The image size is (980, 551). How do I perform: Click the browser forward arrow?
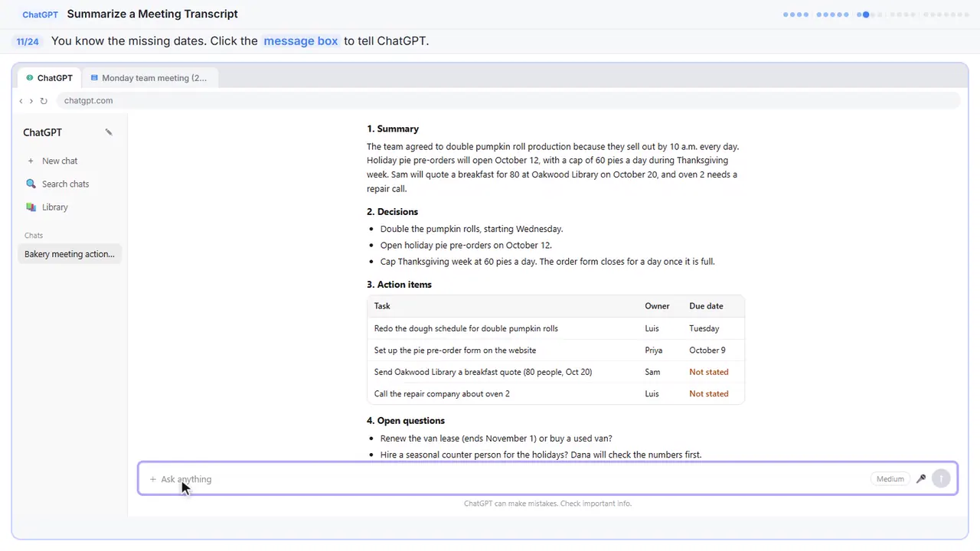click(x=31, y=101)
